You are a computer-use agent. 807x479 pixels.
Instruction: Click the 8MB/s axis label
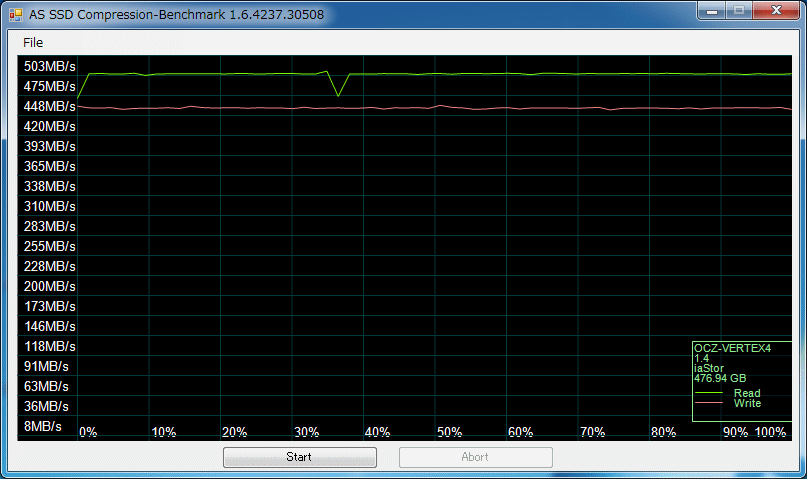[43, 427]
